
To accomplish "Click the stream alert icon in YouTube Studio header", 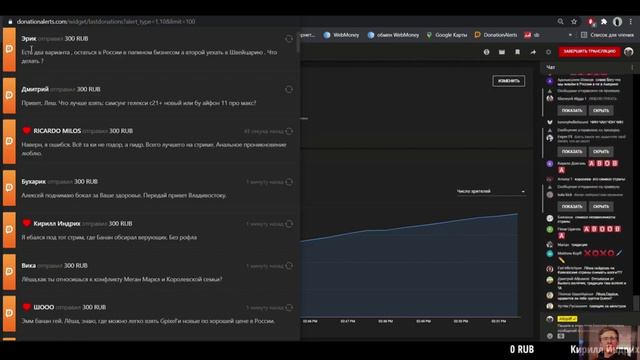I will pyautogui.click(x=486, y=52).
